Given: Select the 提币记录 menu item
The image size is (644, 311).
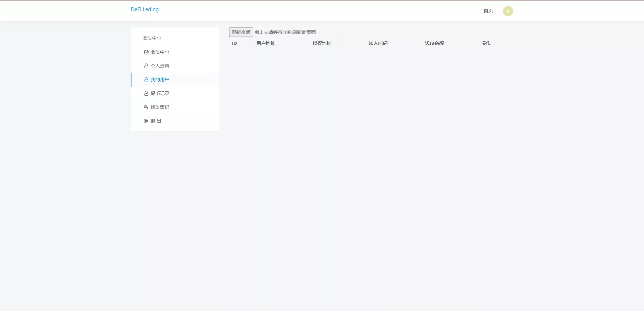Looking at the screenshot, I should tap(160, 93).
